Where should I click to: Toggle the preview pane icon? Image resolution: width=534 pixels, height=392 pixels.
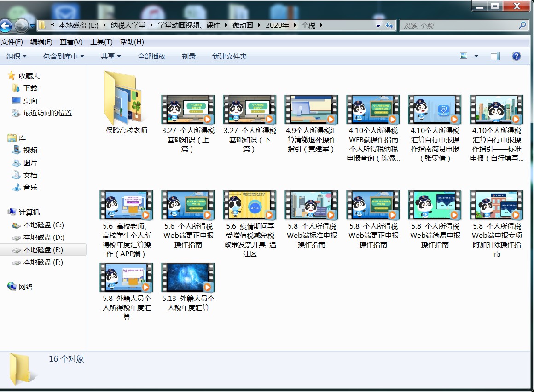pyautogui.click(x=495, y=56)
